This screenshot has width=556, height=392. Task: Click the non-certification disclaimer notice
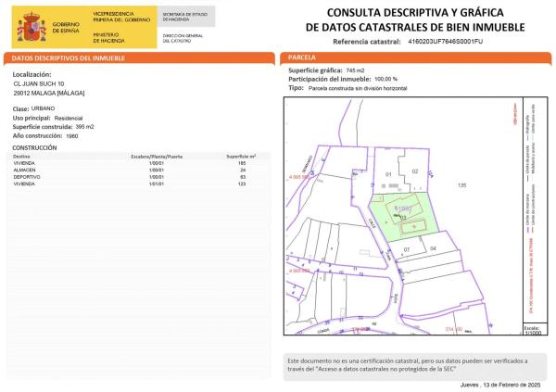coord(415,366)
